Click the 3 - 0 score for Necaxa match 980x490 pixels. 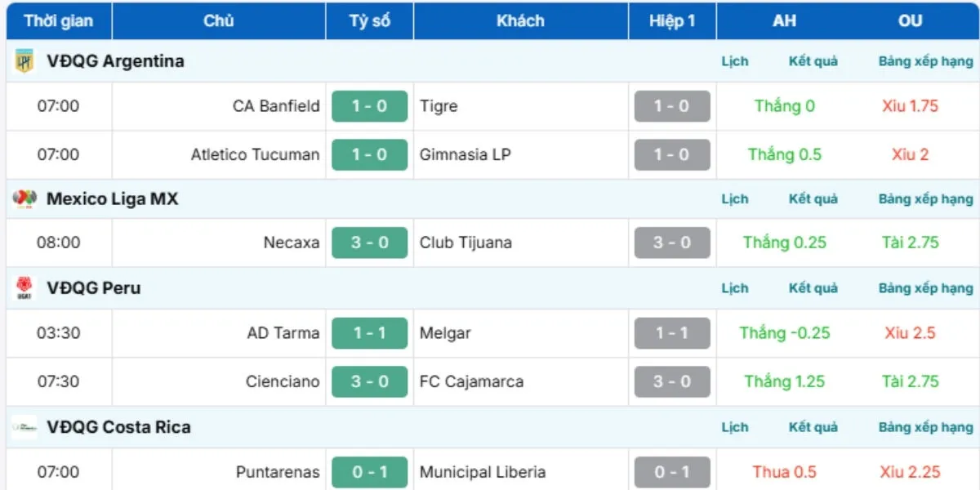click(369, 243)
